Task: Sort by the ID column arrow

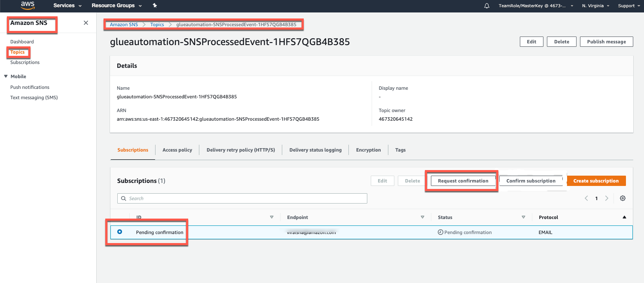Action: (x=272, y=217)
